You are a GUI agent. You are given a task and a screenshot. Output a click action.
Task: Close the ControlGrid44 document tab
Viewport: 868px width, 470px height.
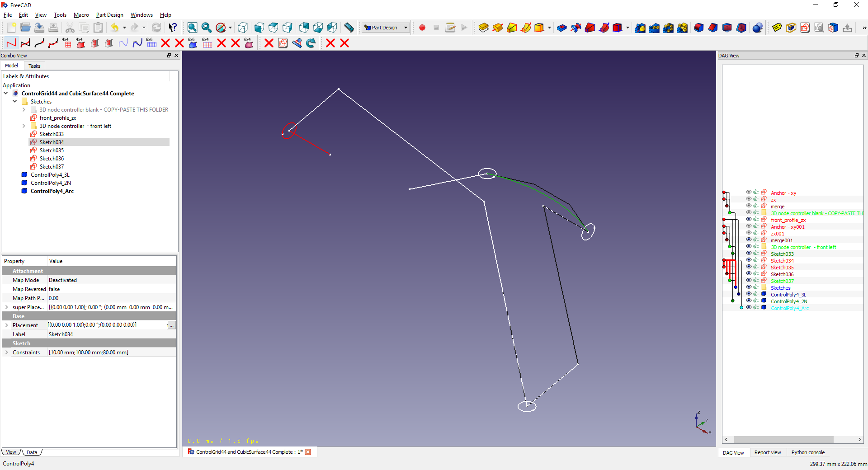(308, 452)
